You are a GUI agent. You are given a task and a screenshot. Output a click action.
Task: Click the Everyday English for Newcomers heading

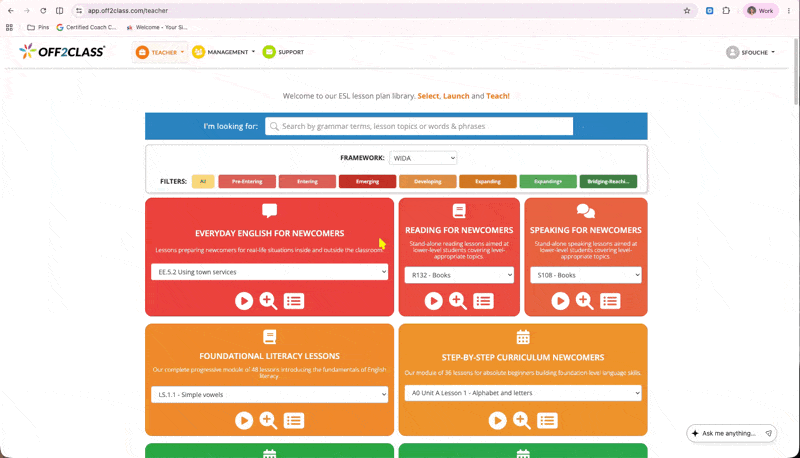tap(269, 234)
